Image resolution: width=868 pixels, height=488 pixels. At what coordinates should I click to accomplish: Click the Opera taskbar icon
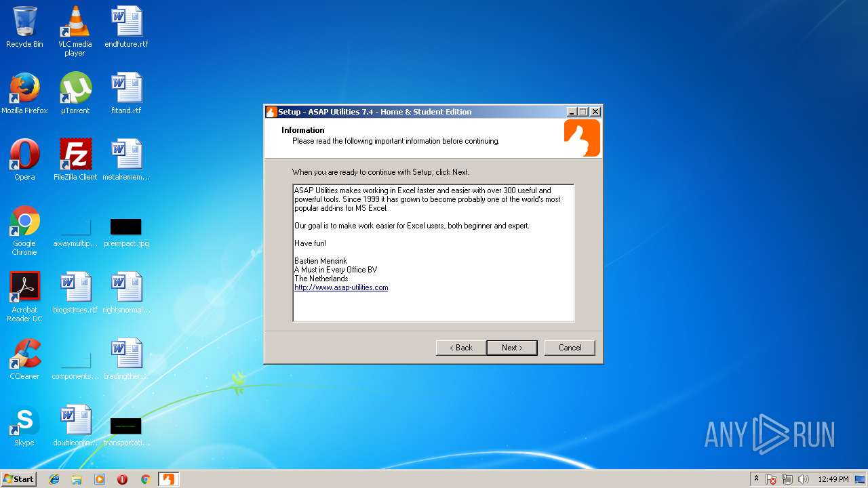pyautogui.click(x=122, y=479)
